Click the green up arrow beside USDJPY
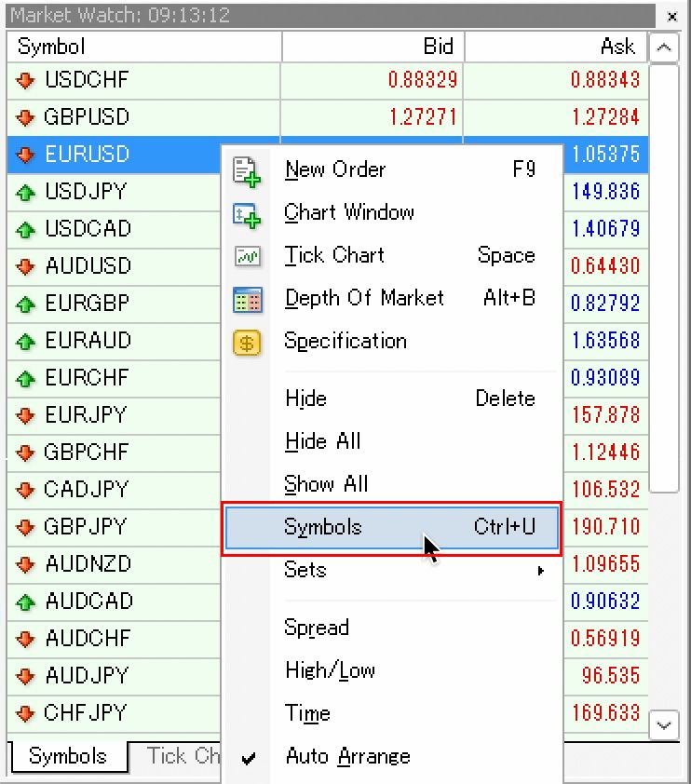The width and height of the screenshot is (691, 784). pyautogui.click(x=25, y=193)
